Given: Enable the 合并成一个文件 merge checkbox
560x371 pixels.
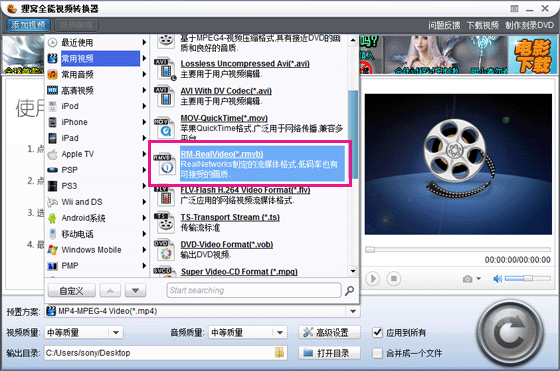Looking at the screenshot, I should coord(378,353).
